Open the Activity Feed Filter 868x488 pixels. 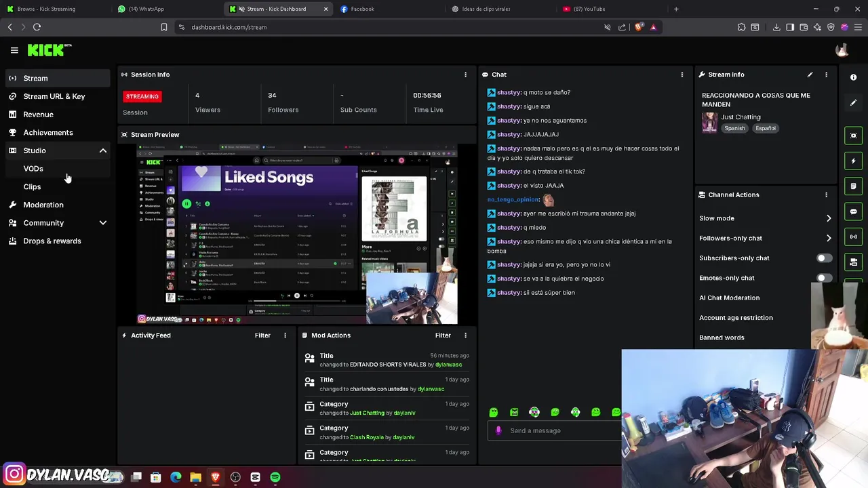[x=262, y=335]
